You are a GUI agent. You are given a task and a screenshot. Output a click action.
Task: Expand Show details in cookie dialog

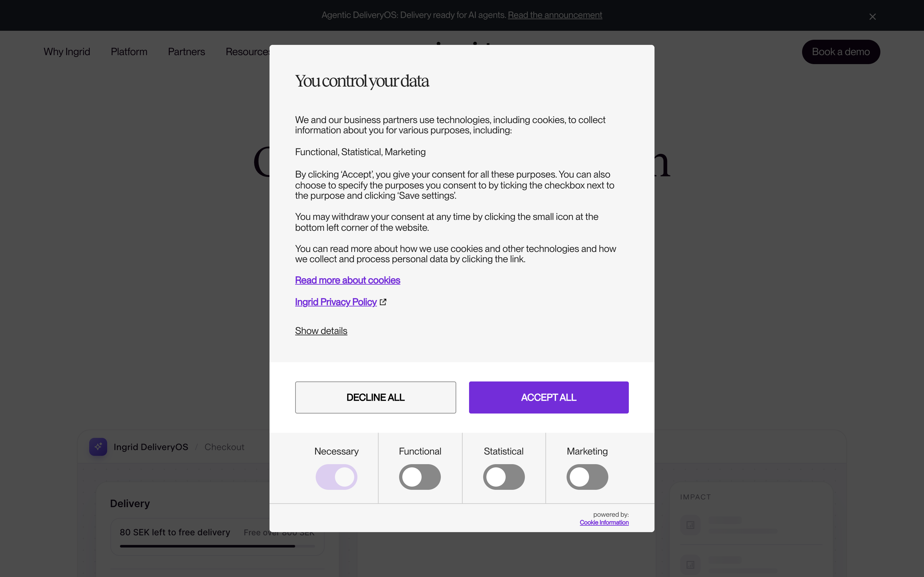321,330
